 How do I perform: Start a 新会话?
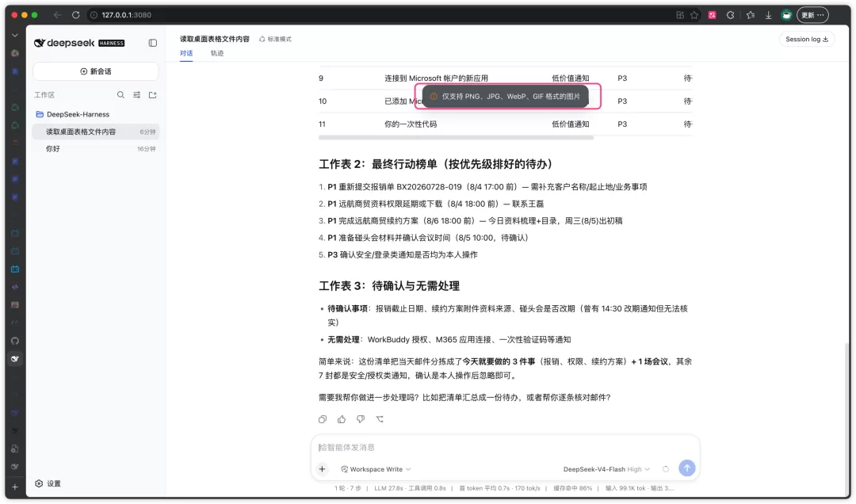click(x=96, y=71)
